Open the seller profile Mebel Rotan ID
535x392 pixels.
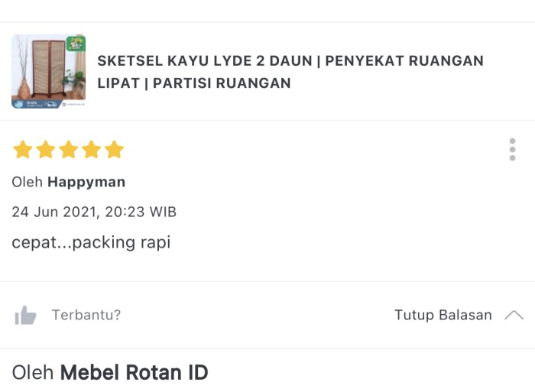tap(134, 372)
